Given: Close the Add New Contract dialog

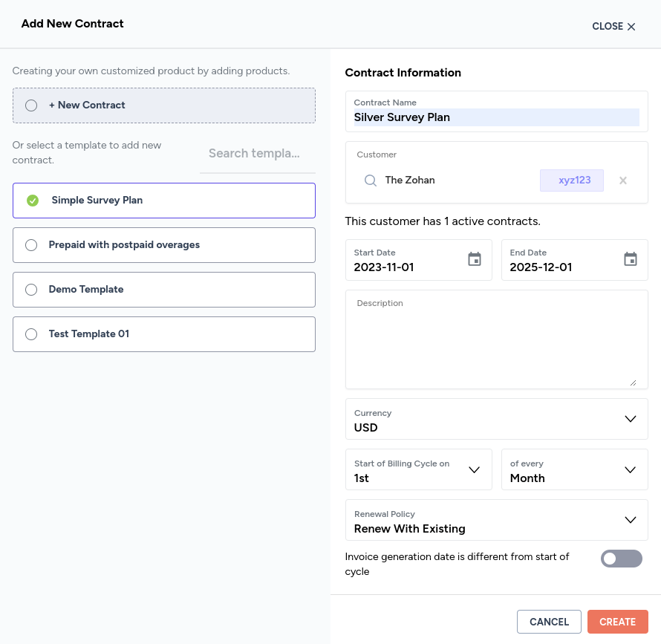Looking at the screenshot, I should 613,26.
